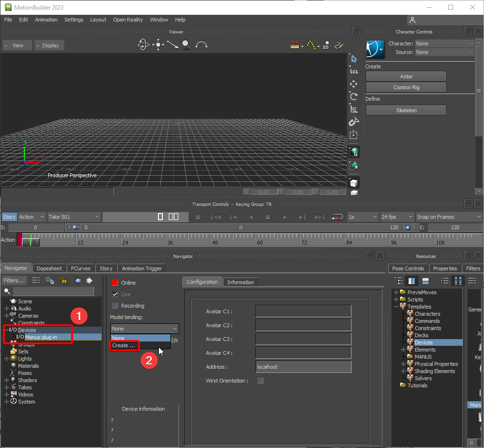Screen dimensions: 484x448
Task: Open the Animation menu
Action: tap(46, 20)
